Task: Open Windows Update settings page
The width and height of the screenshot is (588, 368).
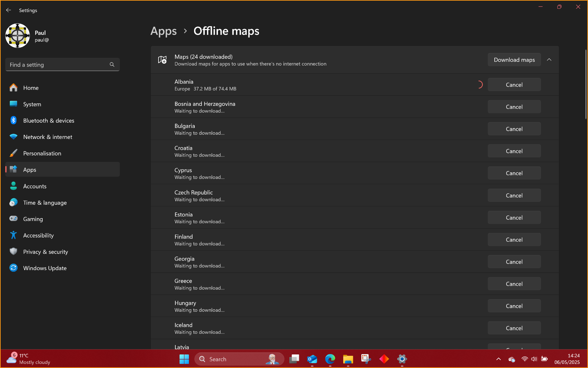Action: coord(45,268)
